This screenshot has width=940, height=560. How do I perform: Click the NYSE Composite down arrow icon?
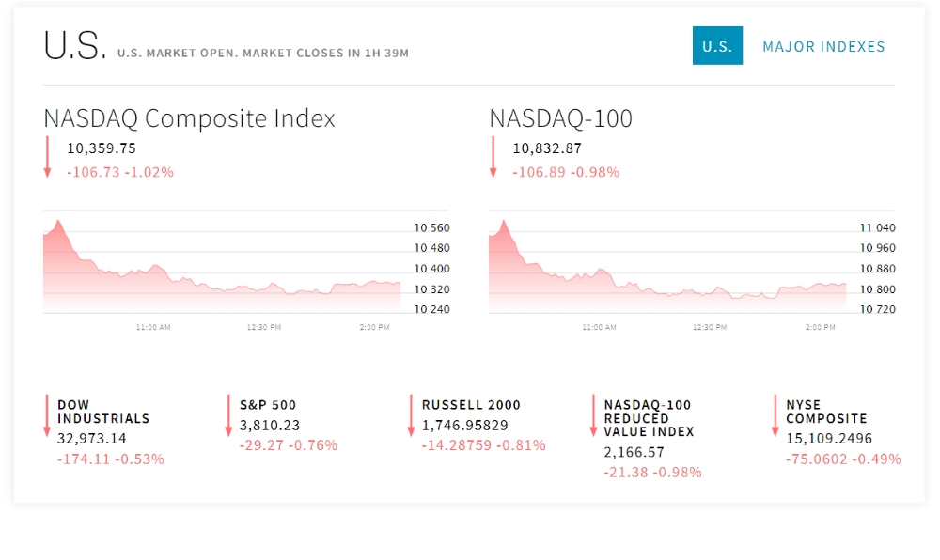click(775, 415)
